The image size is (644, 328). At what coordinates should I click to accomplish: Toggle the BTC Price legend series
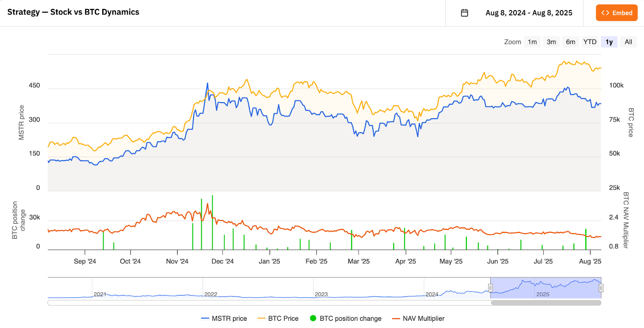pyautogui.click(x=278, y=318)
